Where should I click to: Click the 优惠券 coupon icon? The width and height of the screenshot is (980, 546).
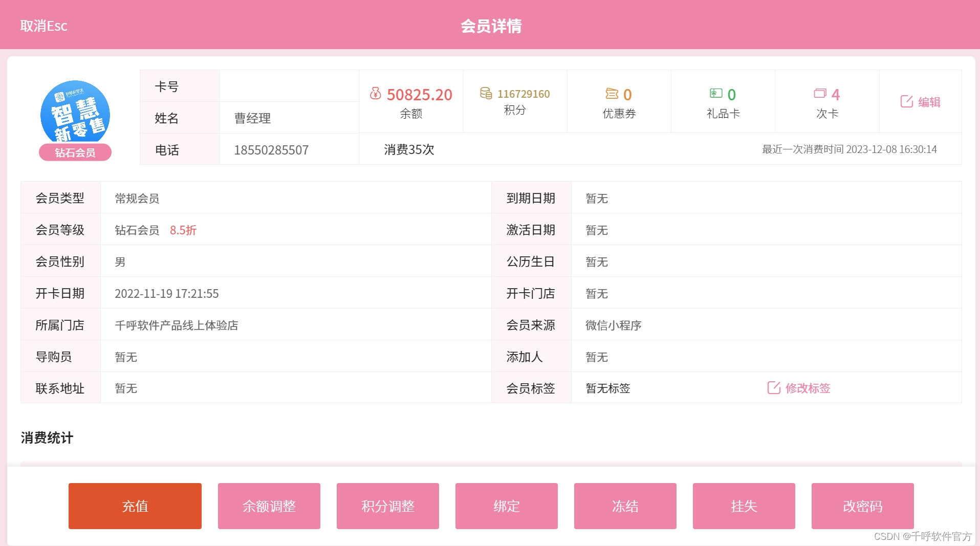pos(612,94)
